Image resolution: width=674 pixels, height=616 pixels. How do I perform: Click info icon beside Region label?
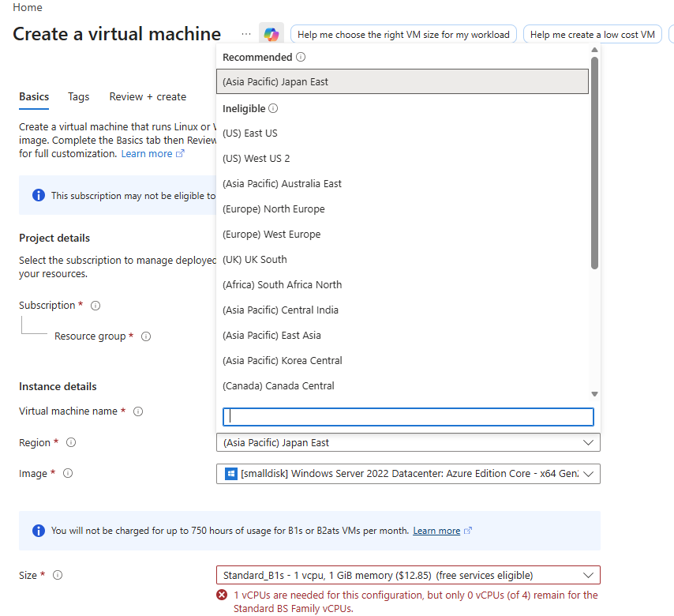[x=71, y=442]
